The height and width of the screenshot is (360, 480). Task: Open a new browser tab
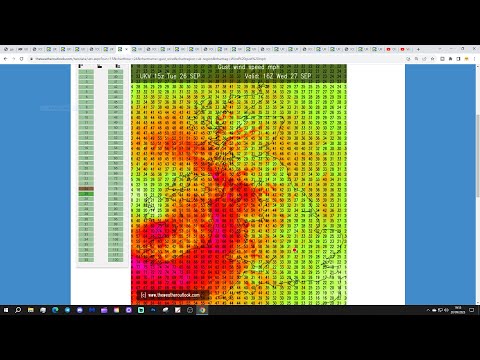click(418, 49)
